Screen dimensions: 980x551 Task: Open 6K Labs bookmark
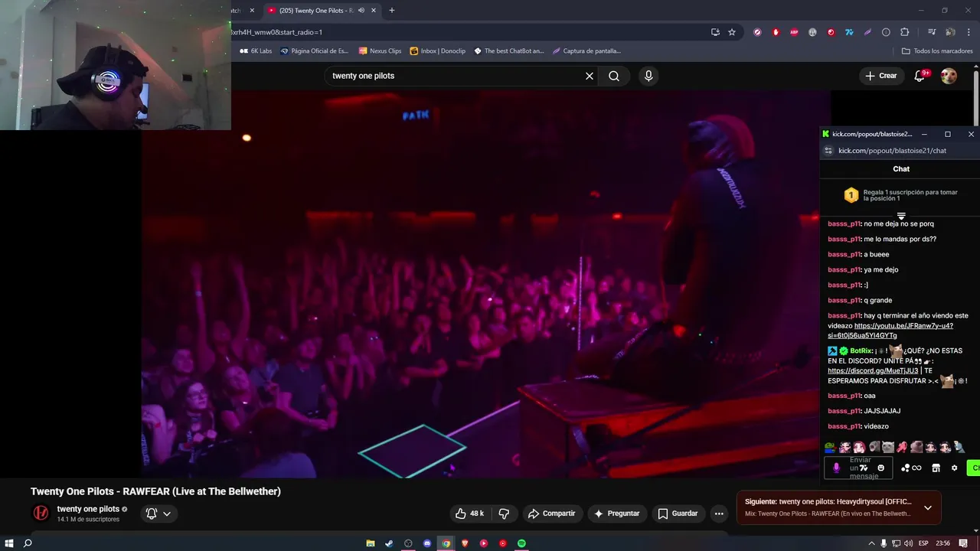pos(256,51)
